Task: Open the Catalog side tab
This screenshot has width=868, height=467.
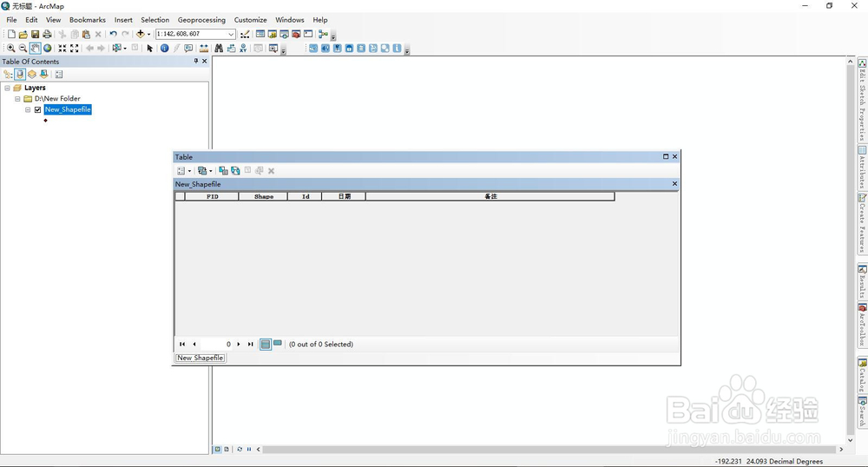Action: click(863, 376)
